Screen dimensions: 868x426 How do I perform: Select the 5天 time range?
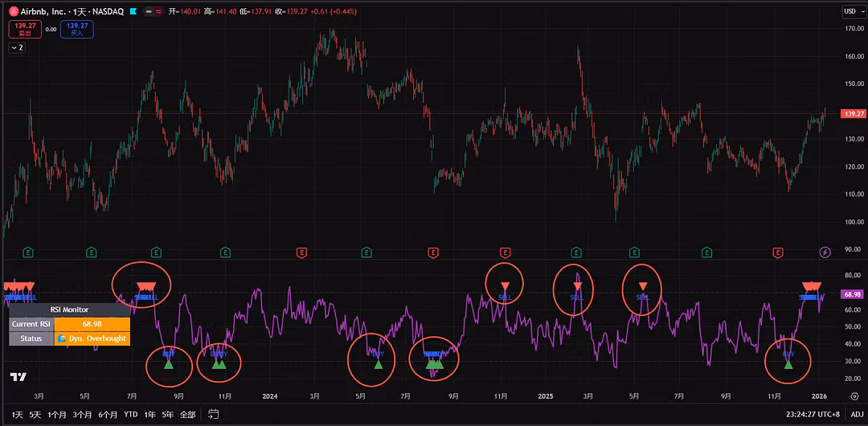(x=35, y=414)
